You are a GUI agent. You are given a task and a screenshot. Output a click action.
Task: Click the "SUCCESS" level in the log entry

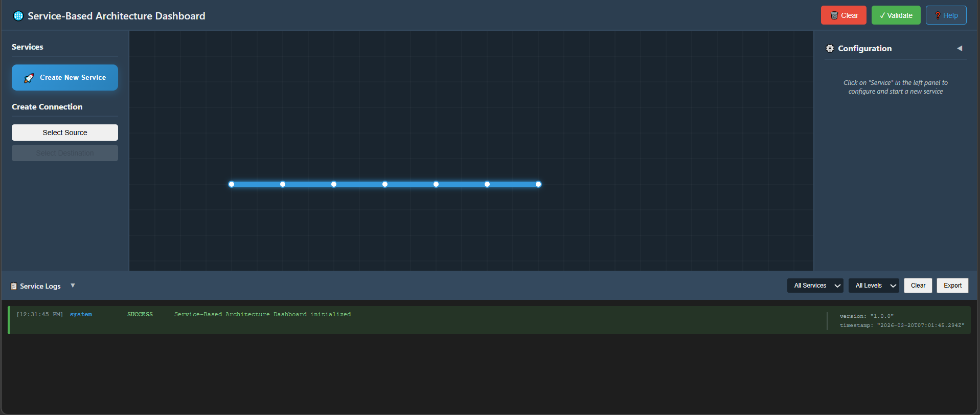(x=140, y=314)
